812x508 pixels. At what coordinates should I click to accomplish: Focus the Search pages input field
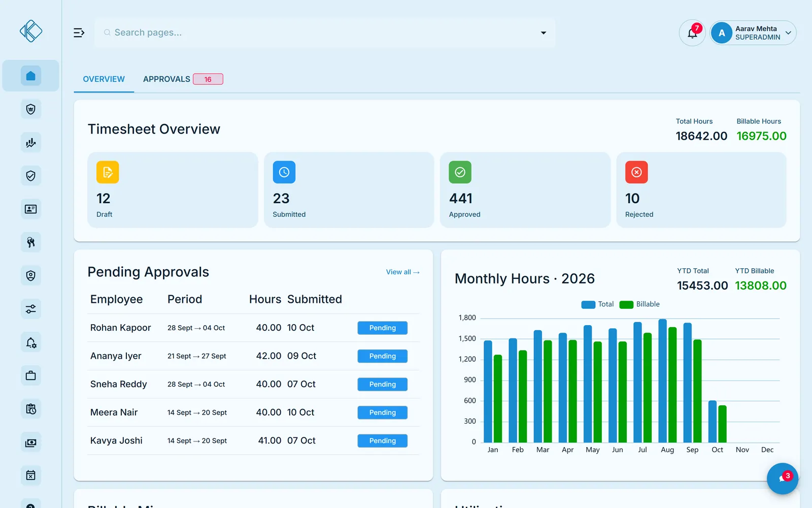[x=325, y=33]
